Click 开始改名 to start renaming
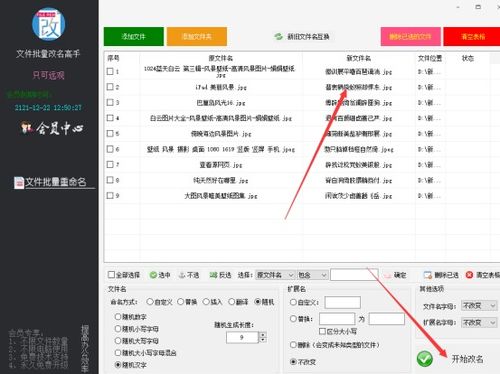500x374 pixels. [x=467, y=359]
